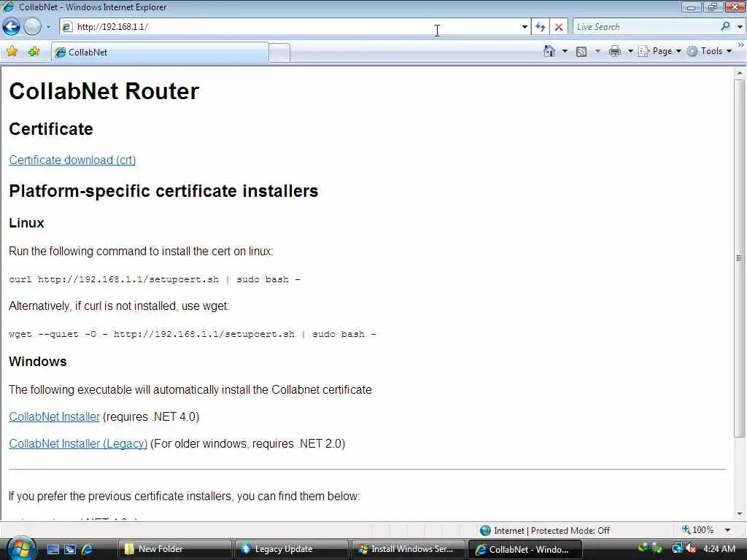Select the CollabNet browser tab

160,52
